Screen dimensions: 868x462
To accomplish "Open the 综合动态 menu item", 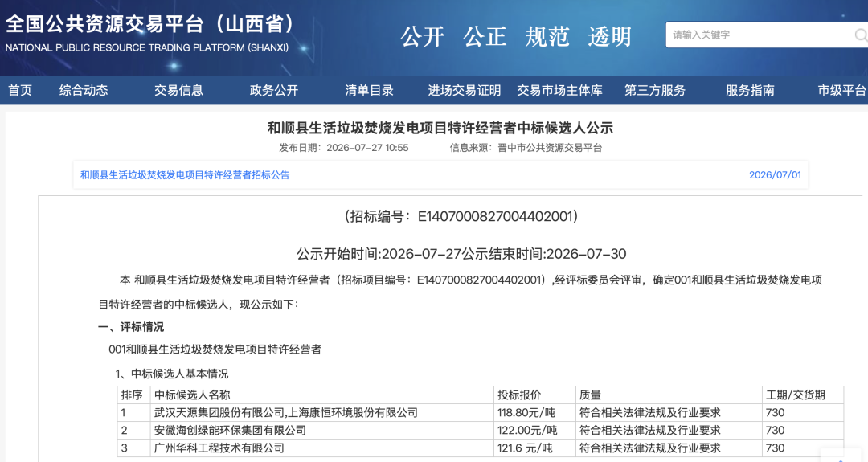I will [84, 90].
